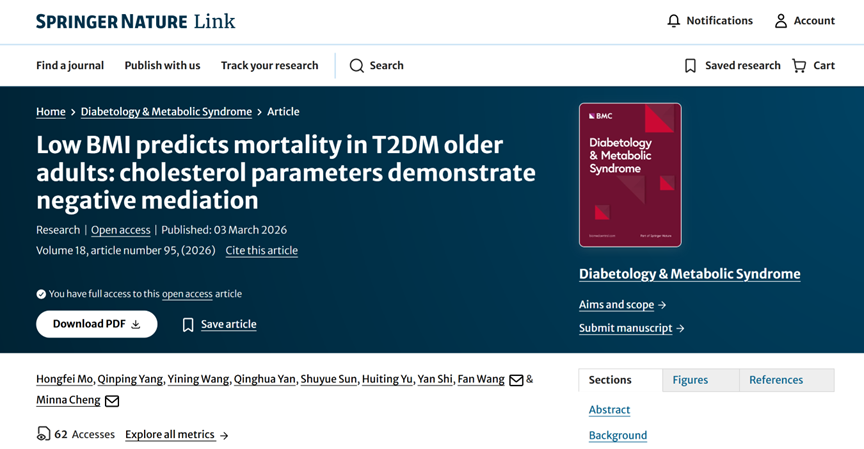This screenshot has height=449, width=864.
Task: Switch to the References tab
Action: (x=776, y=380)
